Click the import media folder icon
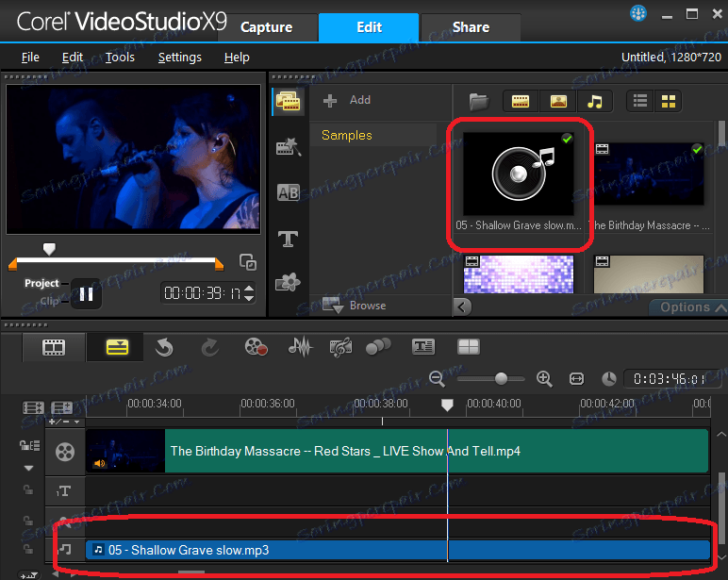 tap(479, 101)
